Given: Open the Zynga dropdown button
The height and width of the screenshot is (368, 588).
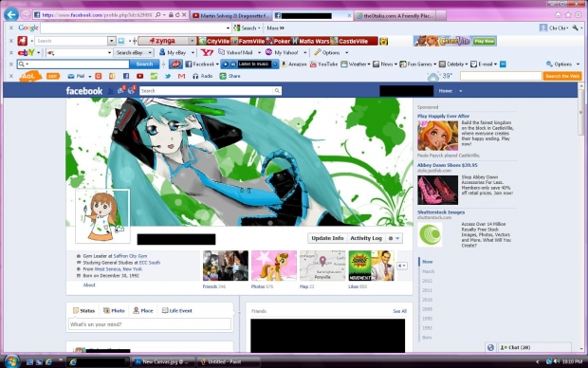Looking at the screenshot, I should coord(192,41).
